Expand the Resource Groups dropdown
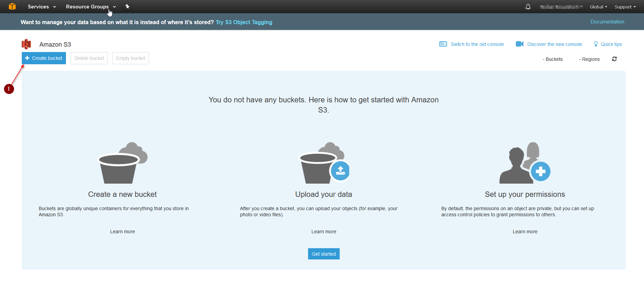Image resolution: width=644 pixels, height=288 pixels. pyautogui.click(x=91, y=6)
